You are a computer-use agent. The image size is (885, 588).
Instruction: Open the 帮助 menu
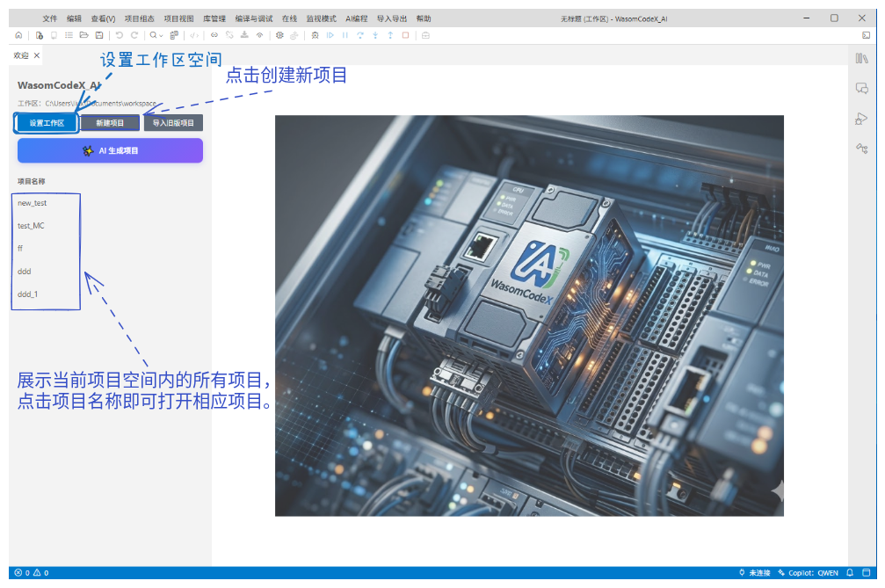coord(424,18)
